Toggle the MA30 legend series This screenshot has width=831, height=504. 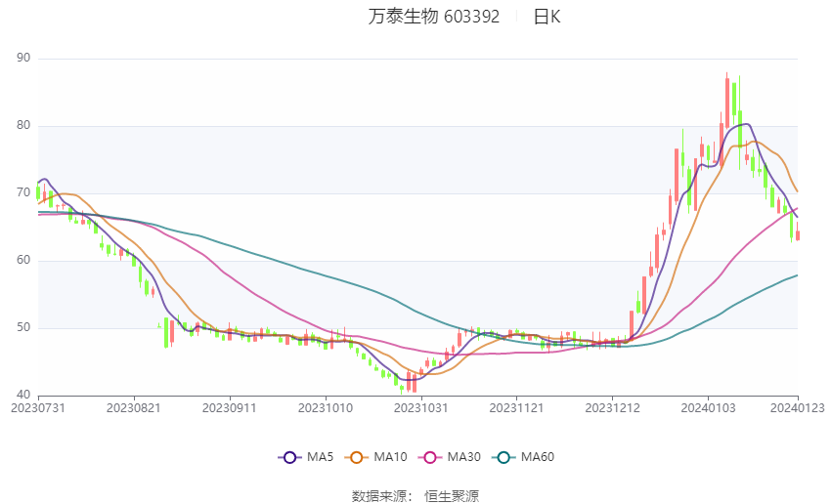pyautogui.click(x=450, y=457)
